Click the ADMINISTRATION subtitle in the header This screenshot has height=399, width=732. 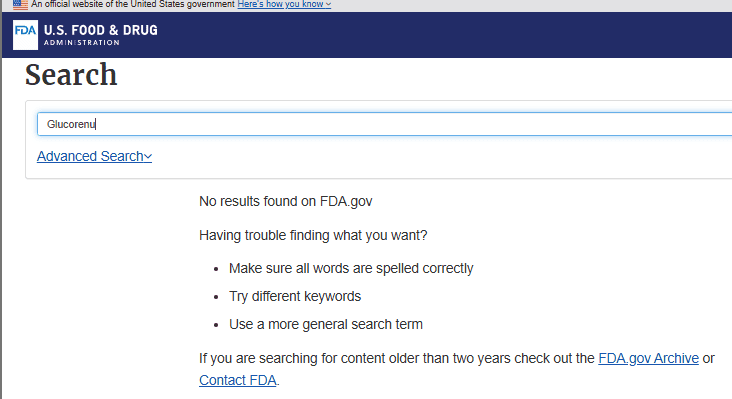[82, 42]
